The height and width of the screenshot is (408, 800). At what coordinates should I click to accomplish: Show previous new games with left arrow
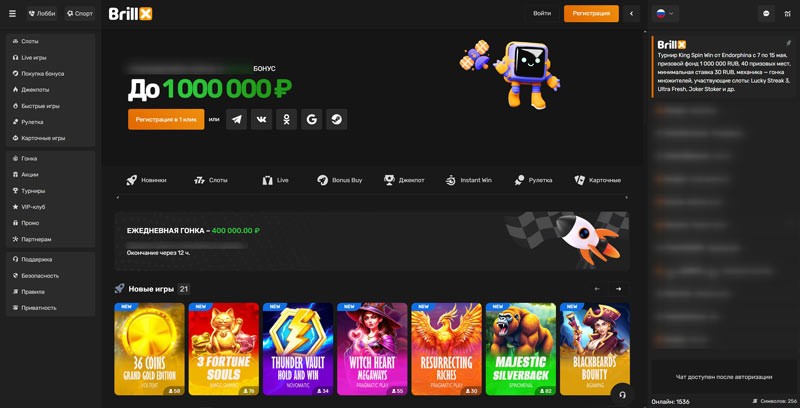pyautogui.click(x=597, y=289)
